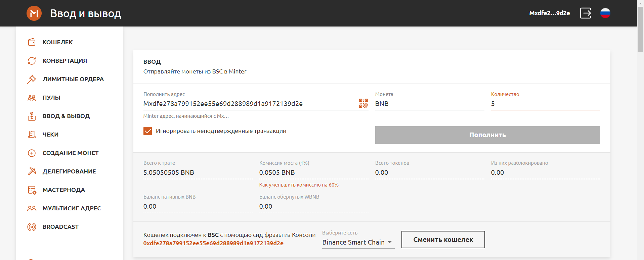
Task: Click the limit orders gavel icon
Action: point(32,79)
